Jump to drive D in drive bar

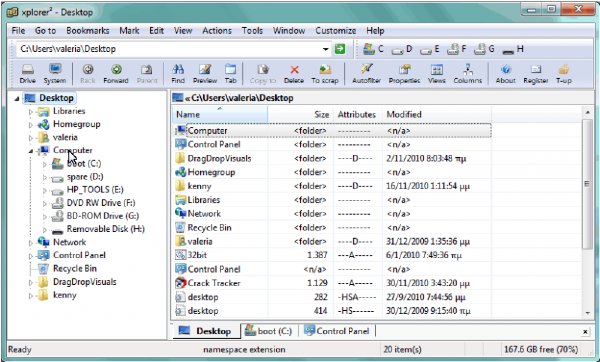coord(402,49)
